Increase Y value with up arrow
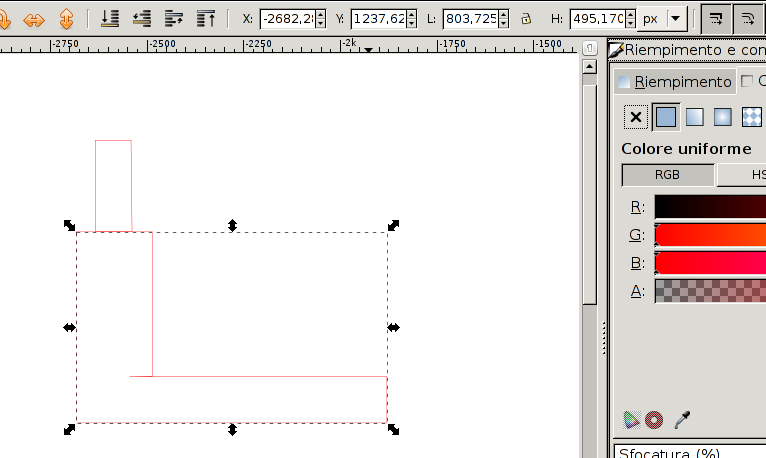 point(411,15)
